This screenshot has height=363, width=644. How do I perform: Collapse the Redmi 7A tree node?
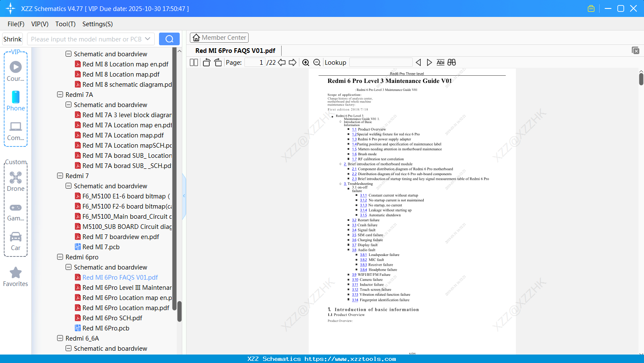[x=60, y=95]
